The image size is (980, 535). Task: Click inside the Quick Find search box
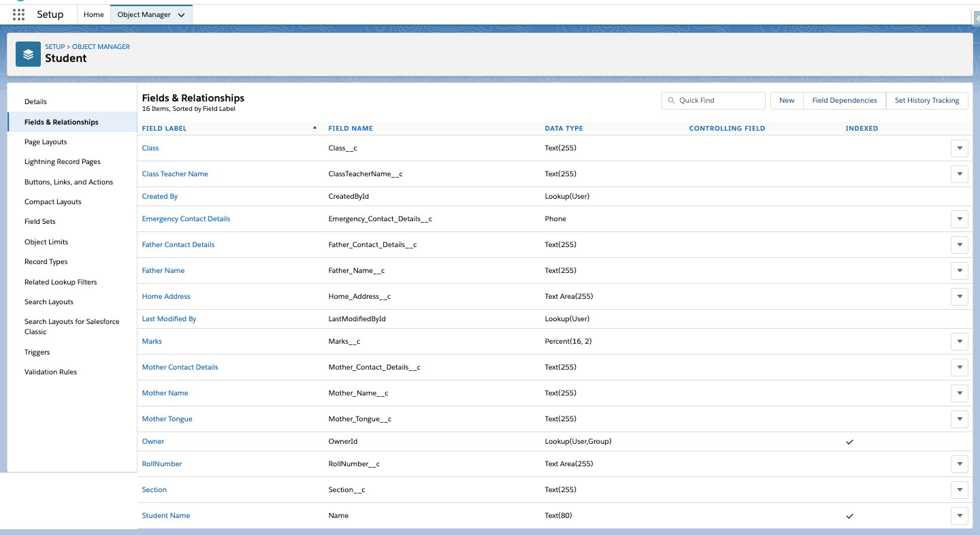tap(713, 100)
